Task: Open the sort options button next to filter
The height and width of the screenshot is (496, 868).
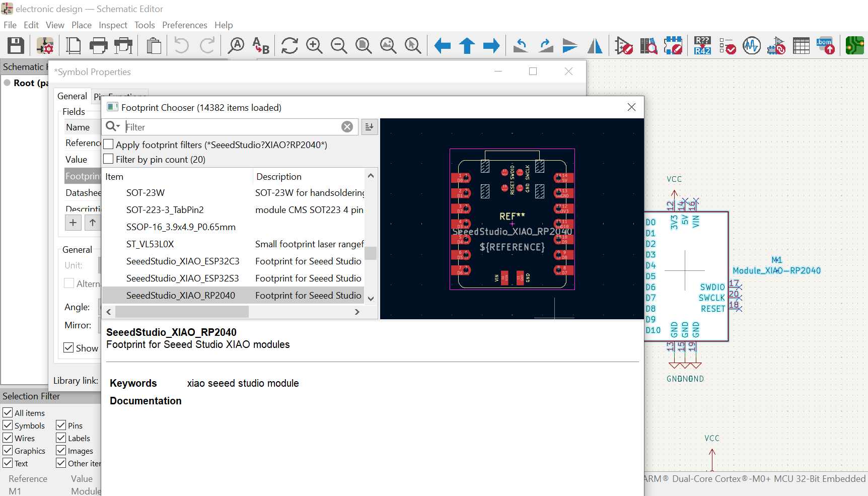Action: [369, 127]
